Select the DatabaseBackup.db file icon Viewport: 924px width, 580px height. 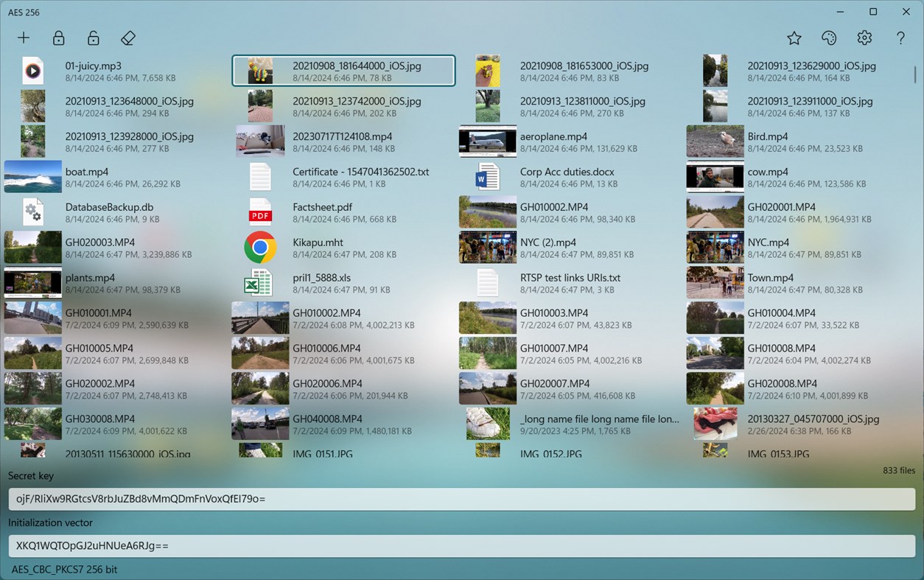pos(32,212)
